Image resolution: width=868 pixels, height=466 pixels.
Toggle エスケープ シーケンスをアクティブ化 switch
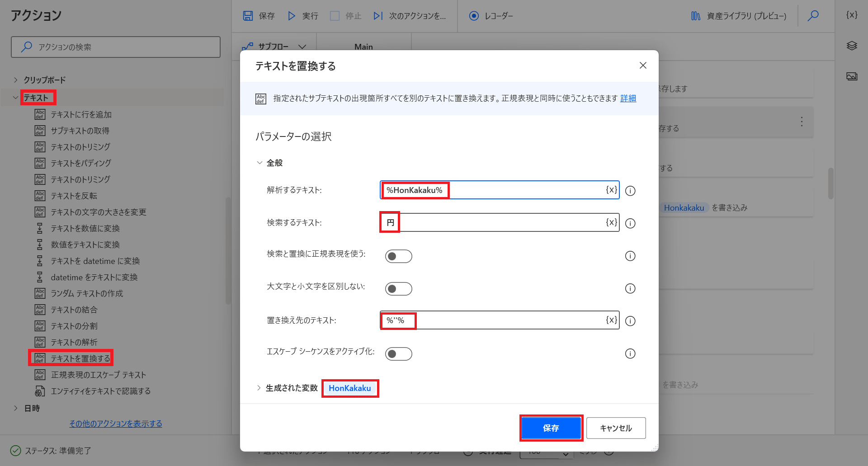398,354
